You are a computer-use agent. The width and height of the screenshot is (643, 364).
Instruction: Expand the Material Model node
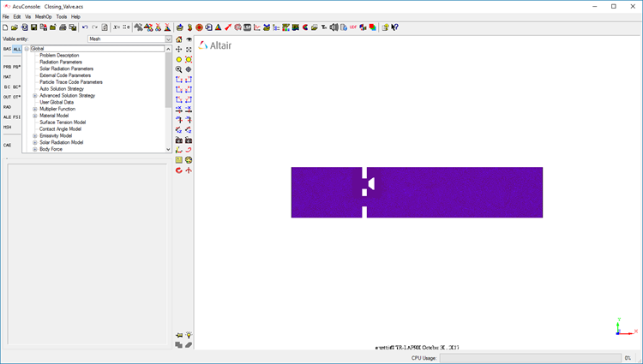click(x=35, y=116)
